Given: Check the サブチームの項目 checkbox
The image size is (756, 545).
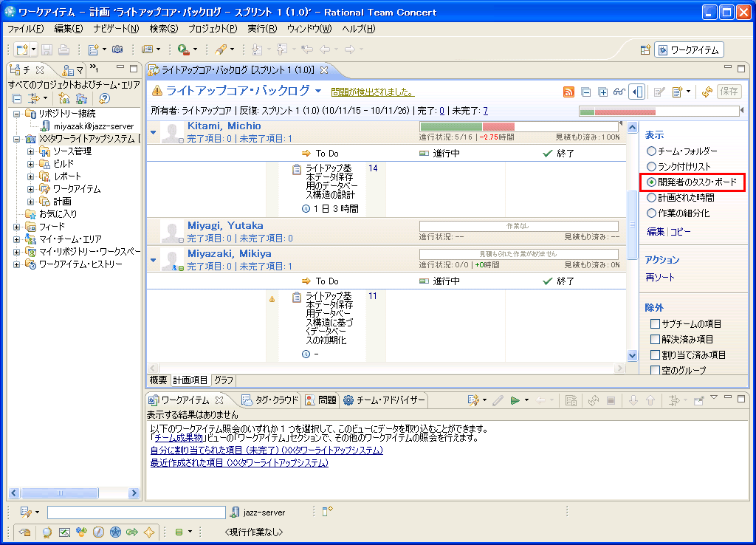Looking at the screenshot, I should (655, 323).
